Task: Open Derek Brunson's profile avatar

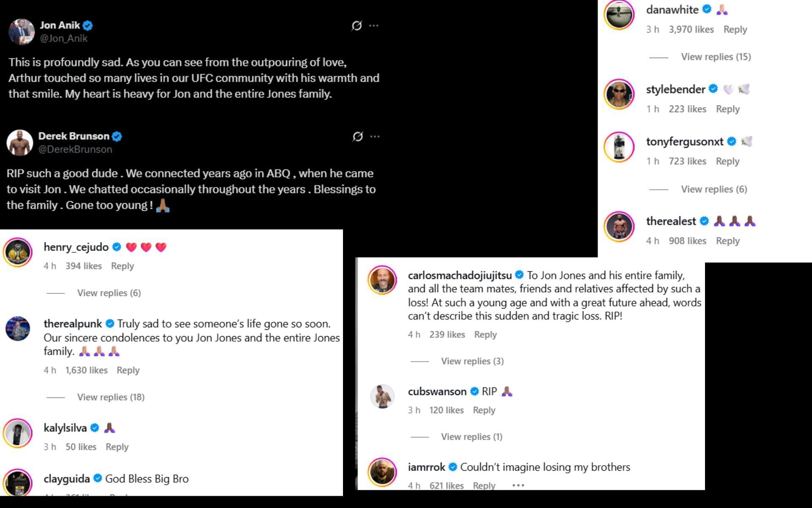Action: 20,143
